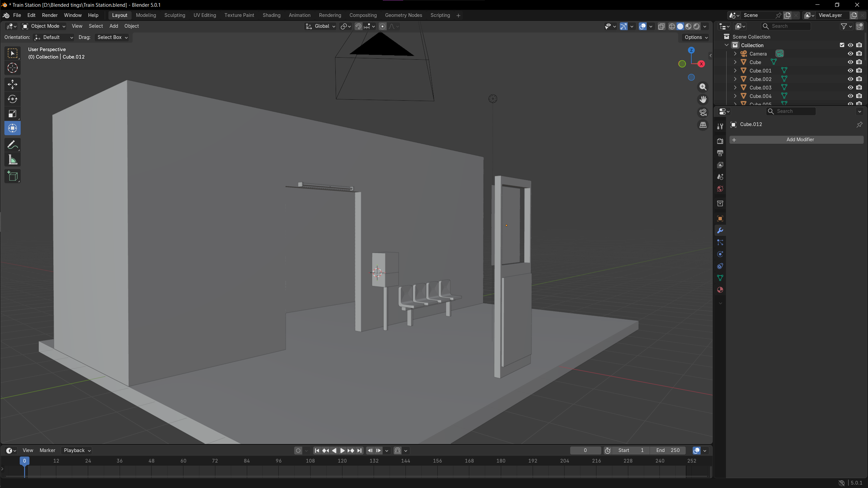Viewport: 868px width, 488px height.
Task: Open the Scene properties tab
Action: (x=720, y=177)
